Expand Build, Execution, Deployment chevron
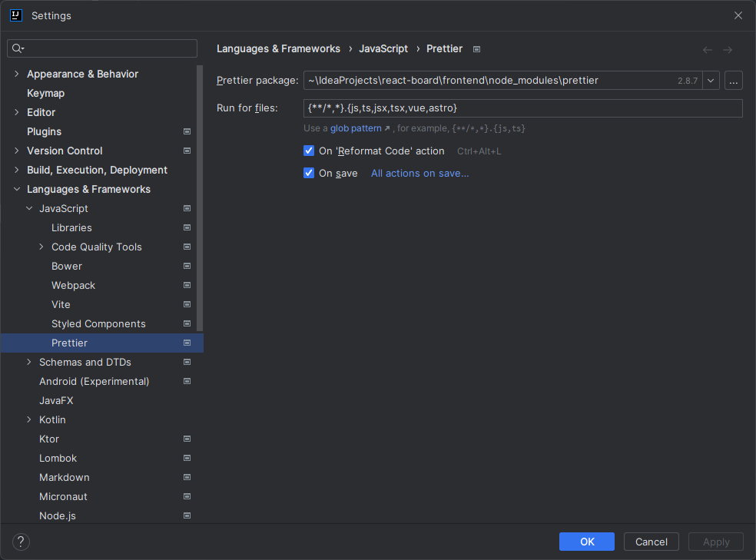 point(17,170)
